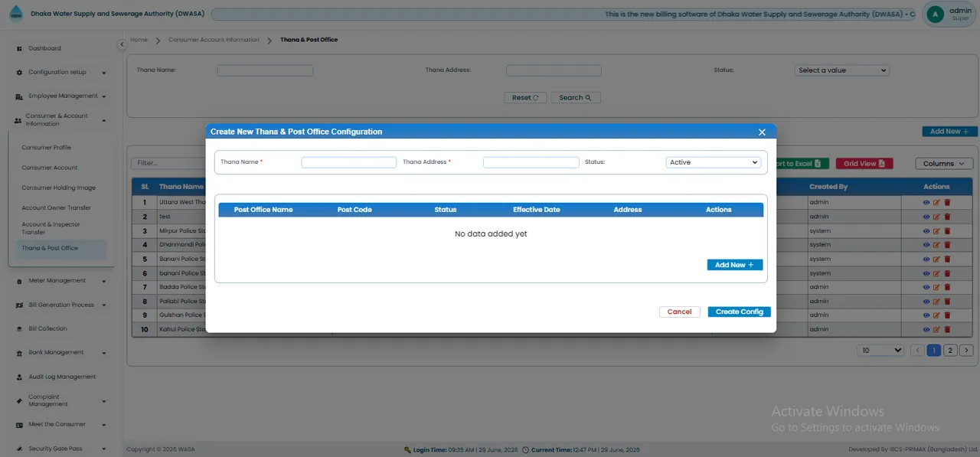Add a new post office row
The height and width of the screenshot is (457, 980).
pyautogui.click(x=735, y=265)
